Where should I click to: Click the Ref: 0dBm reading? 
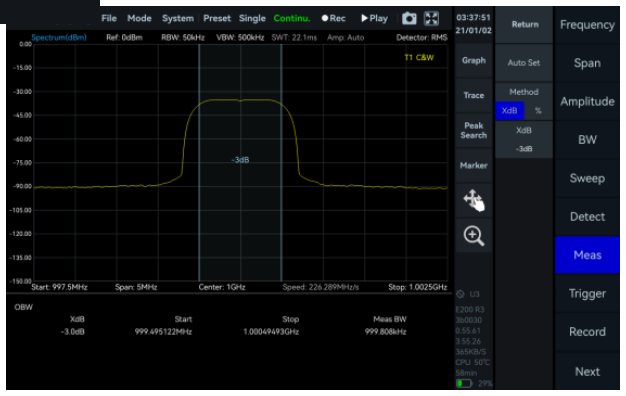124,38
